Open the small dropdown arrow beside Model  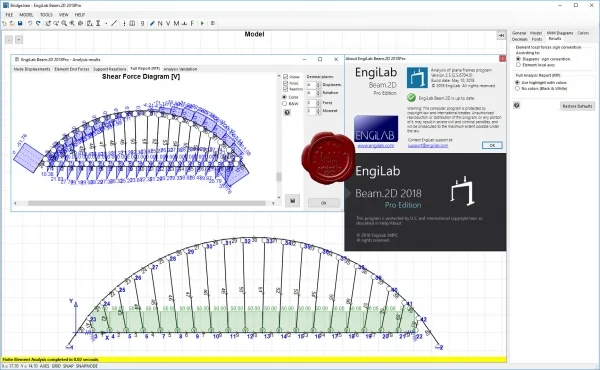tap(19, 39)
